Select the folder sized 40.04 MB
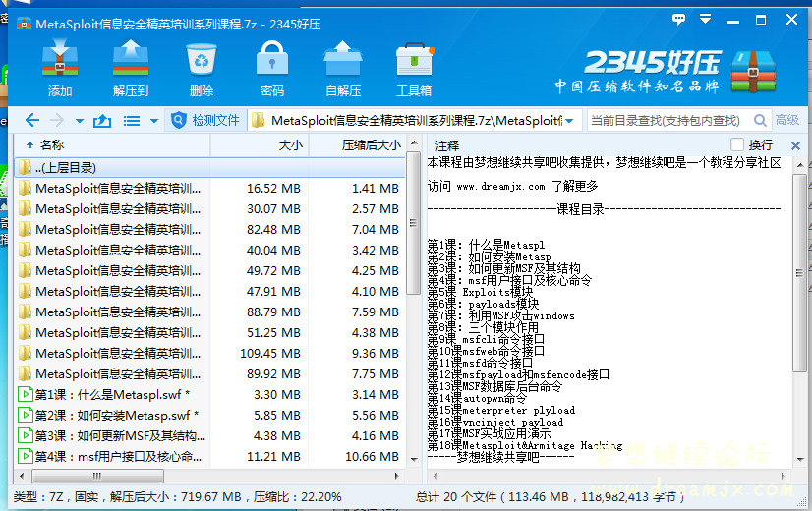 (x=209, y=250)
